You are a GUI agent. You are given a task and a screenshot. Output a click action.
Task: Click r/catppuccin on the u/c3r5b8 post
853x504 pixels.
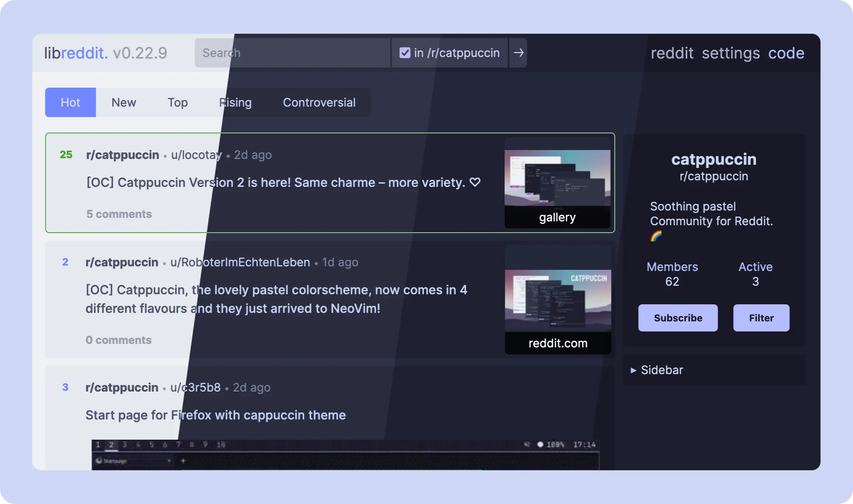tap(122, 387)
